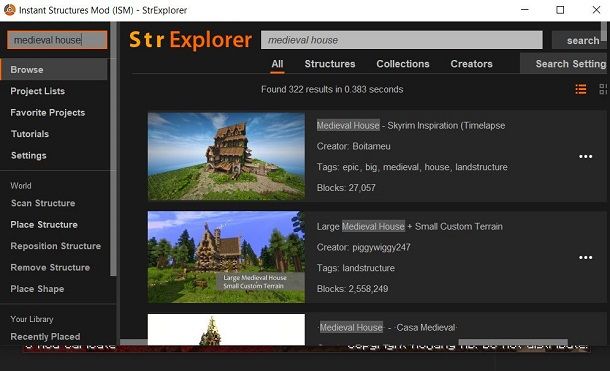This screenshot has height=371, width=610.
Task: Open Scan Structure tool
Action: pyautogui.click(x=43, y=203)
